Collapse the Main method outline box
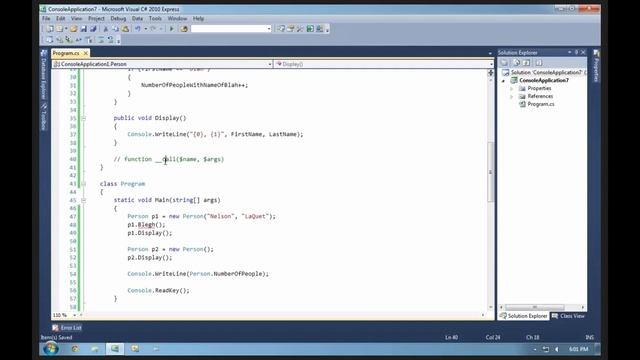Viewport: 640px width, 360px height. point(83,200)
